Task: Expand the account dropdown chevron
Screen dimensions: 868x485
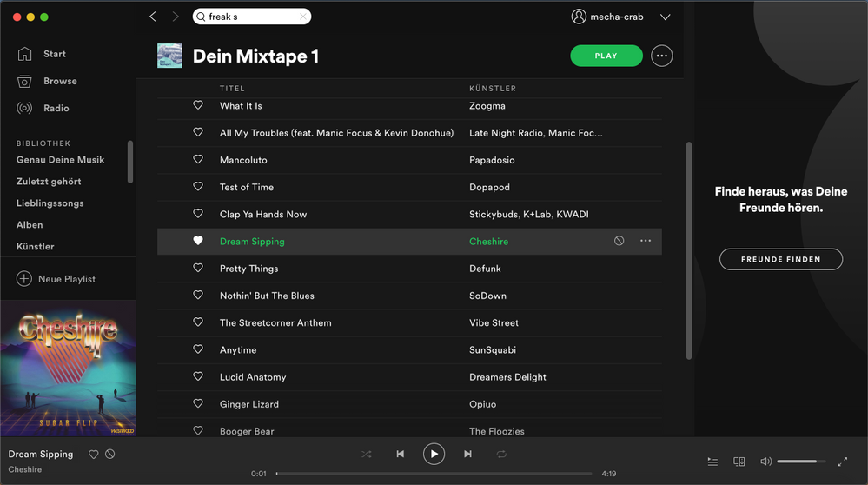Action: click(x=666, y=17)
